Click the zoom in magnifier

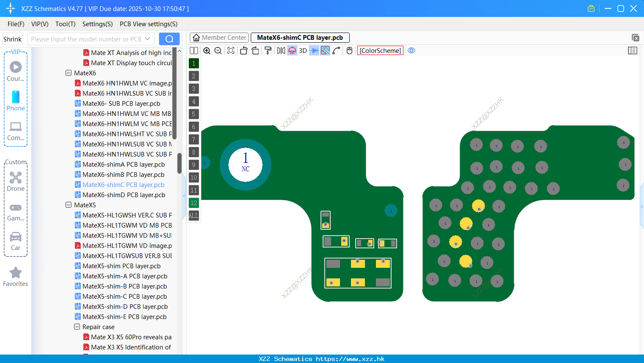point(207,50)
